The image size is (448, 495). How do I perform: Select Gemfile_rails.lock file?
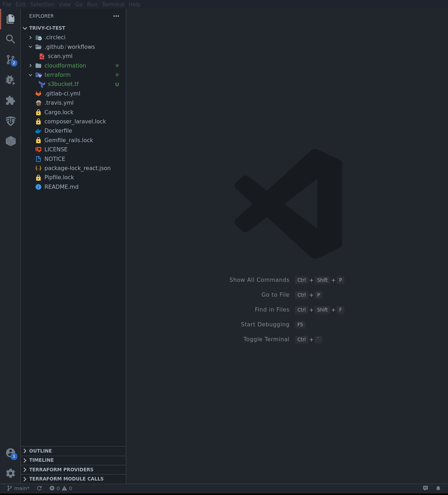(73, 140)
